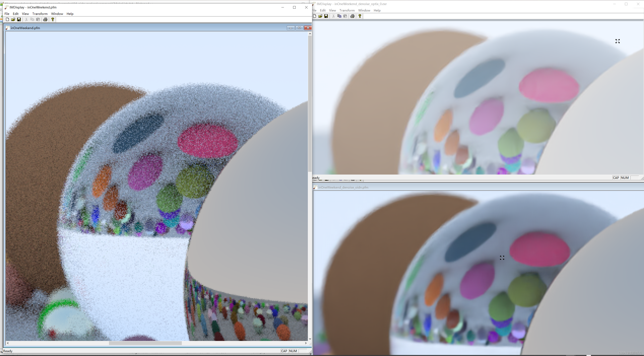Click Print icon in left IMDisplay toolbar
Viewport: 644px width, 356px height.
45,19
